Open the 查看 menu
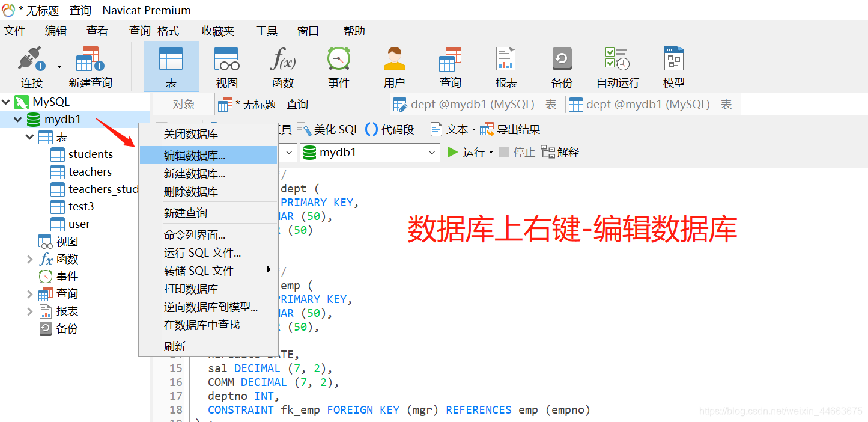The width and height of the screenshot is (868, 422). tap(97, 31)
